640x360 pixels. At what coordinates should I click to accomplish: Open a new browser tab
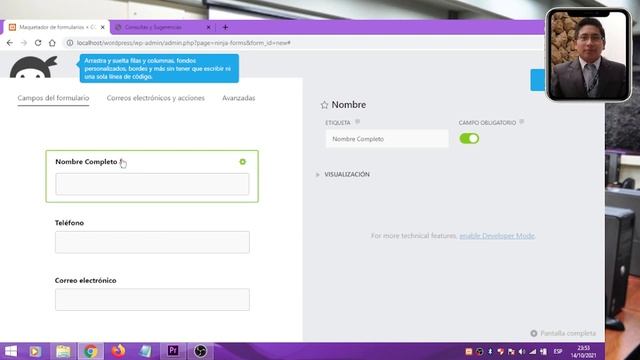pos(225,27)
